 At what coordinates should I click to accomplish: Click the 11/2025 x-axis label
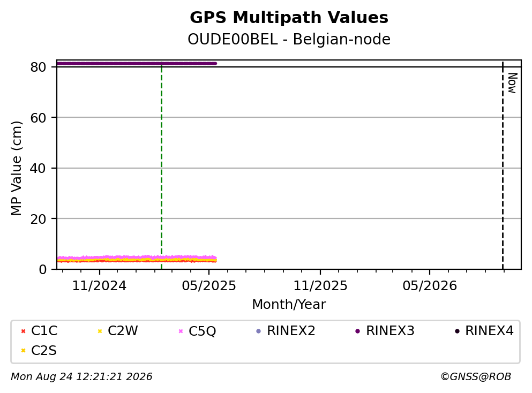(320, 286)
